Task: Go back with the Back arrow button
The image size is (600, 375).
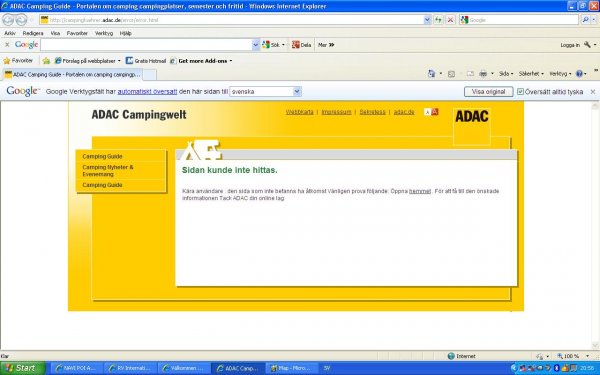Action: click(8, 20)
